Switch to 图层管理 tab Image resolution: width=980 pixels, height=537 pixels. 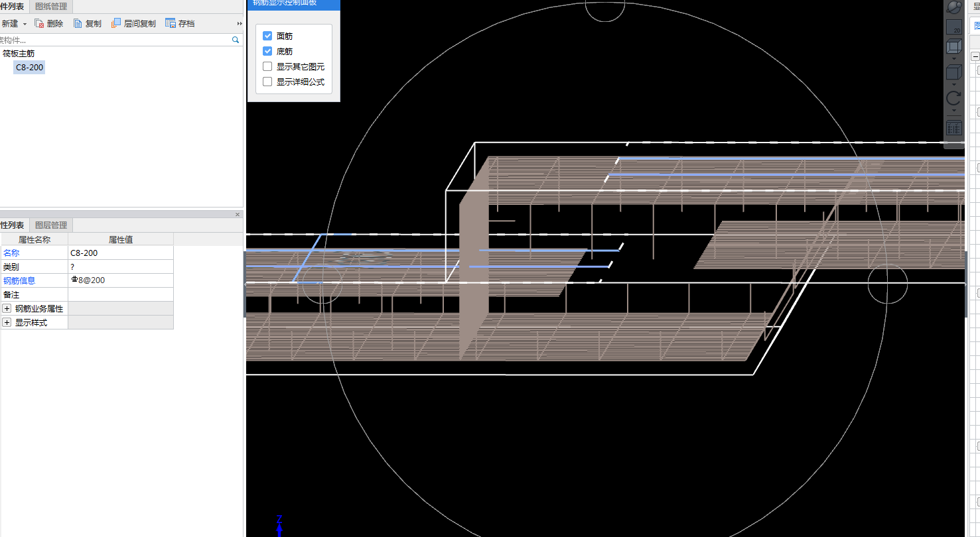point(50,225)
